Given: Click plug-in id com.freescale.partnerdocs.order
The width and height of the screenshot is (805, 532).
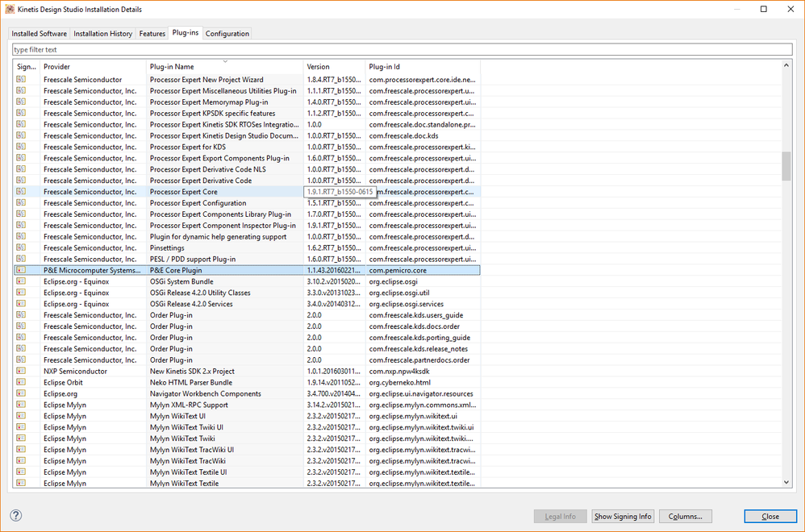Looking at the screenshot, I should coord(419,360).
